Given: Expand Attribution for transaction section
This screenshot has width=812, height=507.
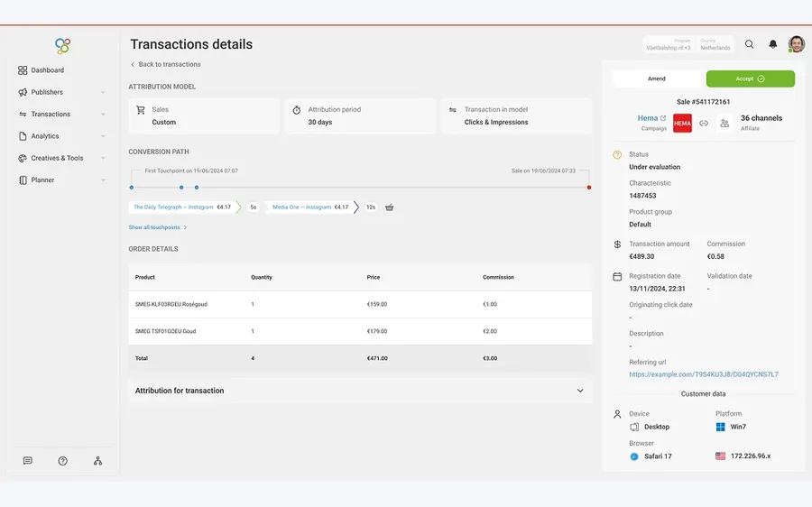Looking at the screenshot, I should pos(360,391).
